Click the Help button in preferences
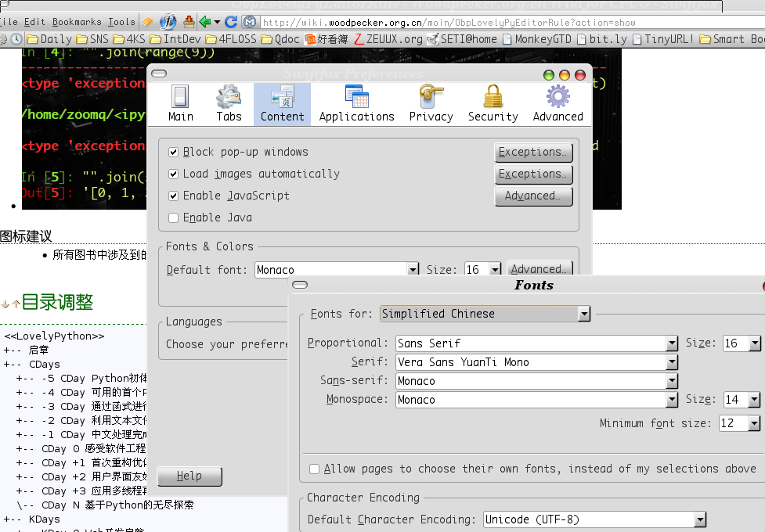Screen dimensions: 765x532 tap(189, 476)
